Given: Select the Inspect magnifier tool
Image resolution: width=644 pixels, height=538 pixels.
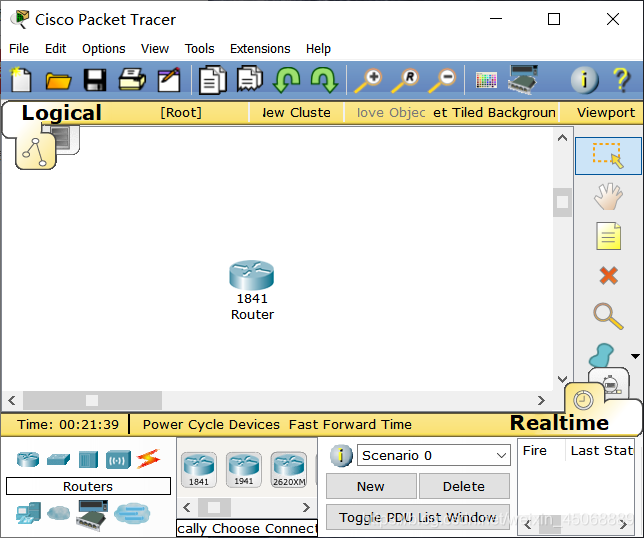Looking at the screenshot, I should (x=608, y=316).
